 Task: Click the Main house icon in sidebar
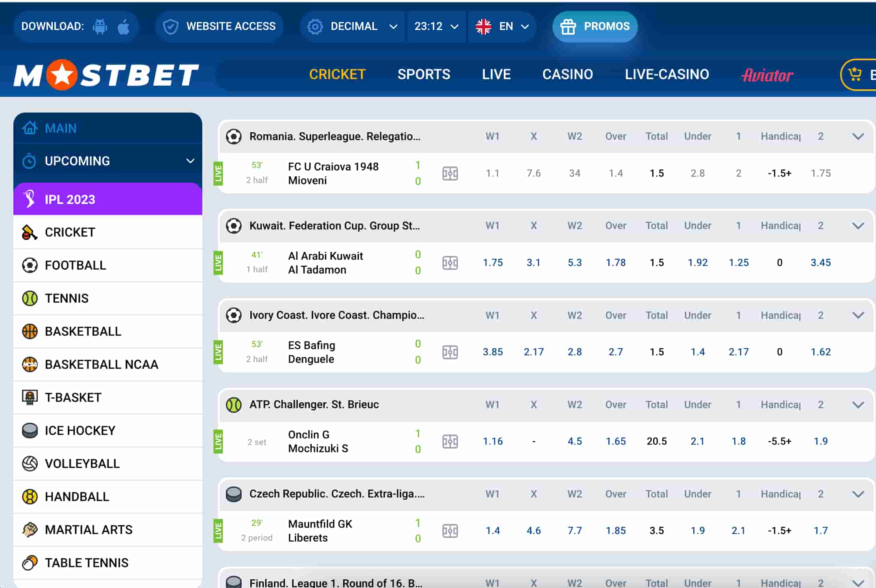click(30, 128)
